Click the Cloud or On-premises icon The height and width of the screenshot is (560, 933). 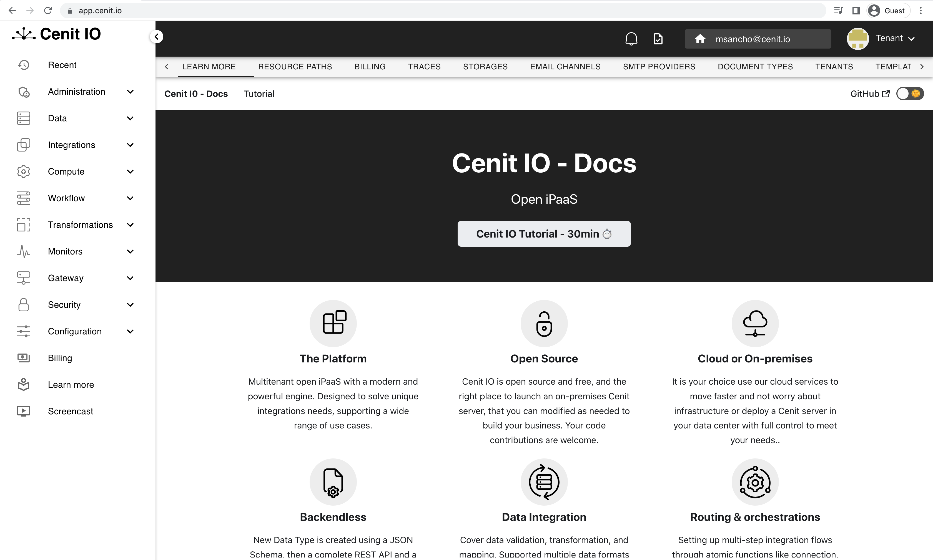click(x=755, y=323)
